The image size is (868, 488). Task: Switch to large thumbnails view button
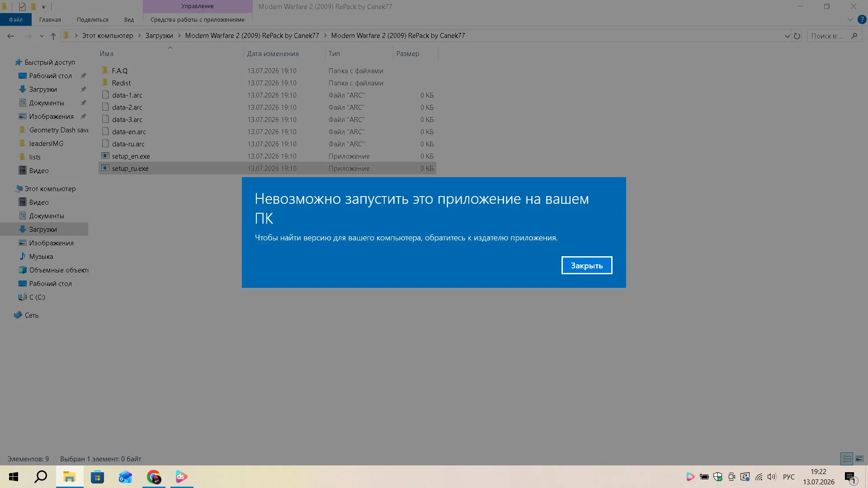pos(859,459)
